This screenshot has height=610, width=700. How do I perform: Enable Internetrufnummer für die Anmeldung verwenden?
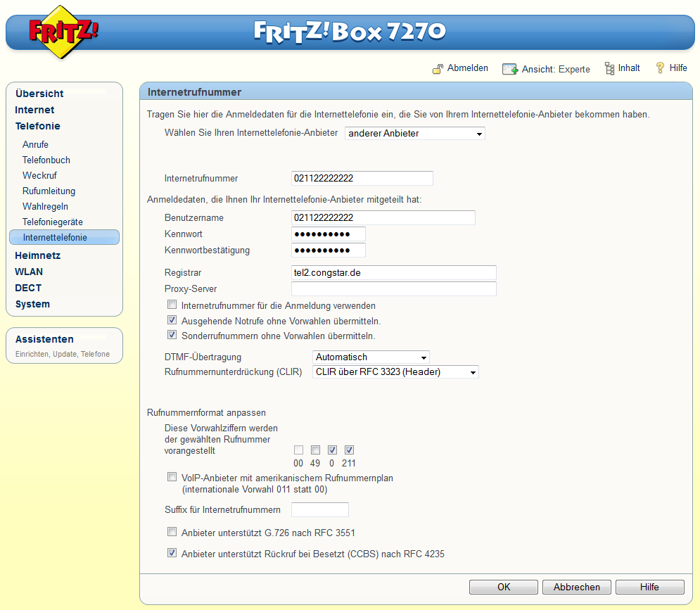pos(172,305)
